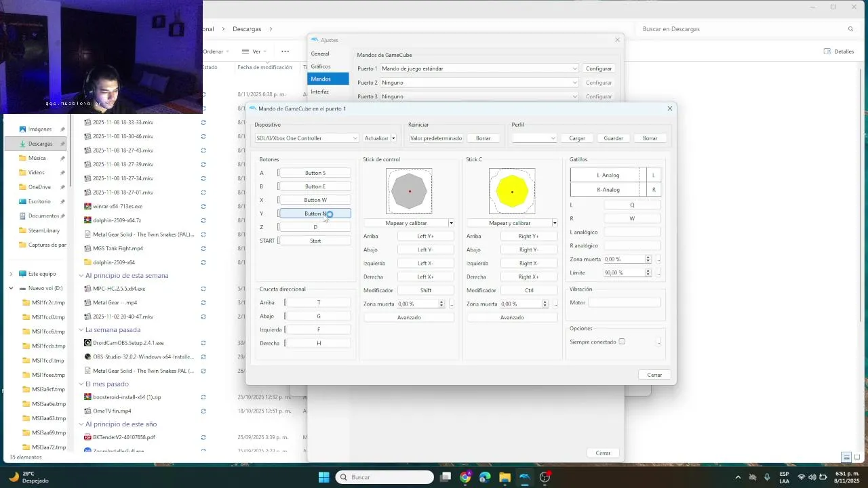Viewport: 868px width, 488px height.
Task: Click the Cargar profile button
Action: (x=577, y=138)
